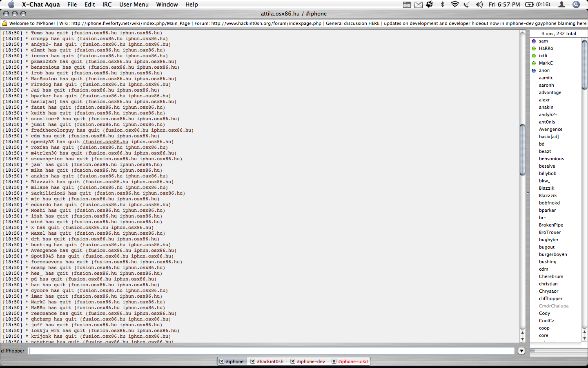Click the green status dot beside ixtli
This screenshot has width=588, height=368.
click(534, 56)
